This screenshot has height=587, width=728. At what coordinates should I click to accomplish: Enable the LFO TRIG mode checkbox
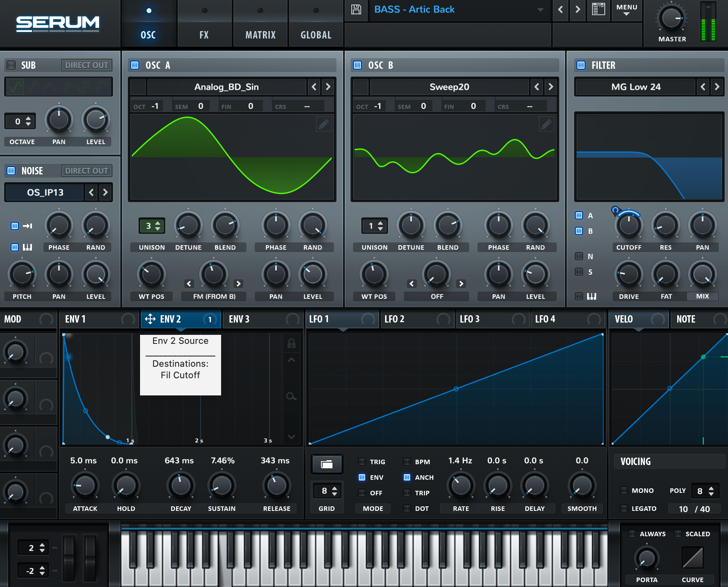362,462
